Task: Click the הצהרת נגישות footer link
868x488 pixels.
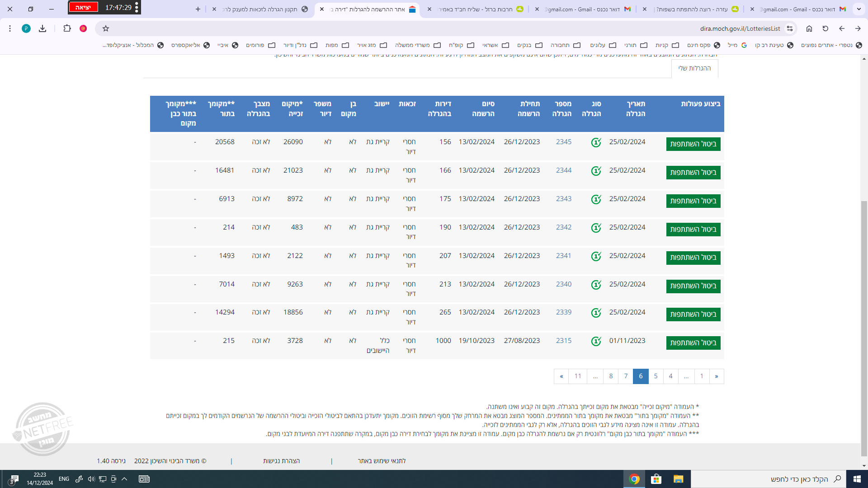Action: (281, 461)
